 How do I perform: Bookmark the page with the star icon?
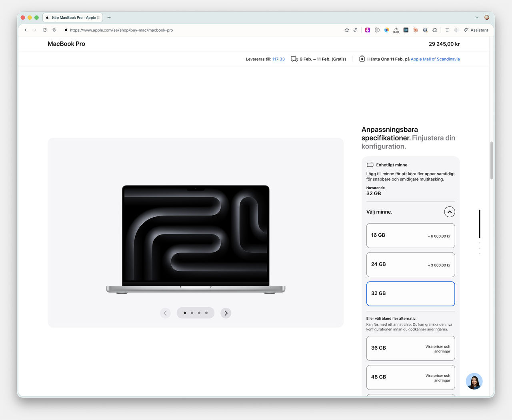click(x=346, y=30)
